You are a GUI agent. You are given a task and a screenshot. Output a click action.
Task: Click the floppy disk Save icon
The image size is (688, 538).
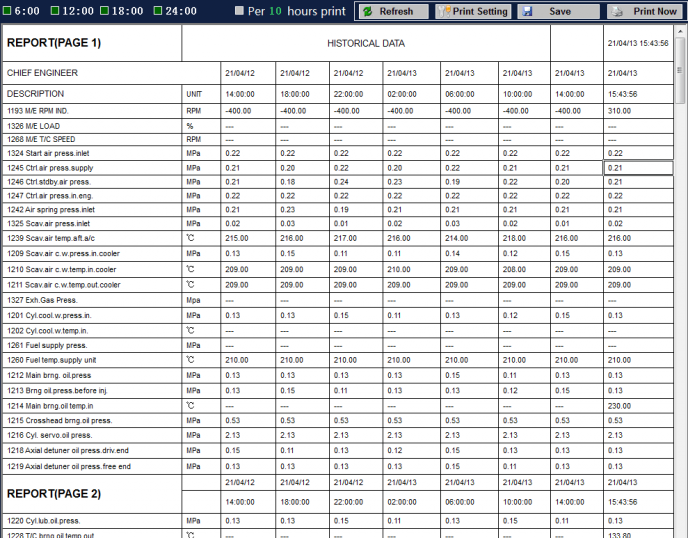pyautogui.click(x=527, y=11)
